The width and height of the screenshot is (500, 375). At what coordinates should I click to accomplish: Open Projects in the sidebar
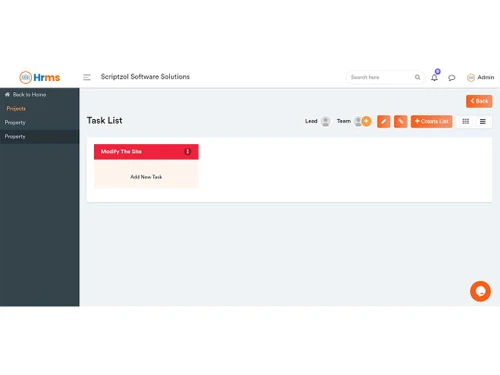coord(16,109)
